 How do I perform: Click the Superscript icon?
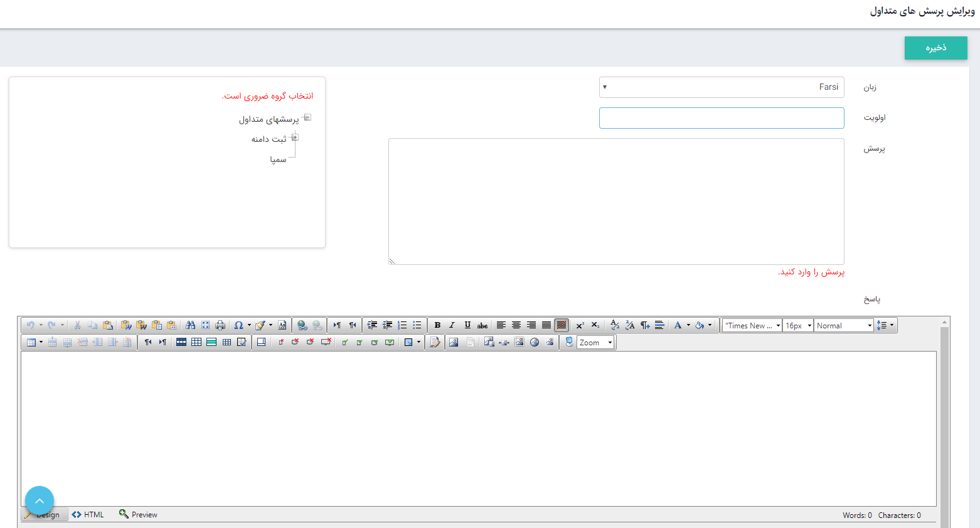pyautogui.click(x=580, y=325)
